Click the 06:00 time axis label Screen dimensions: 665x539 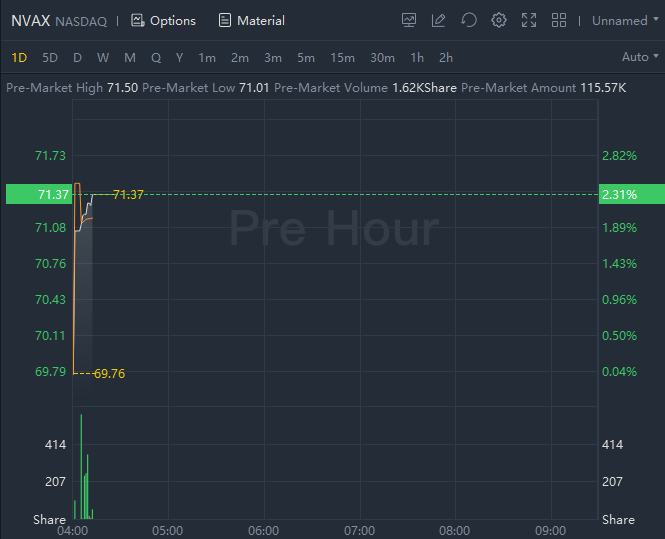point(263,531)
